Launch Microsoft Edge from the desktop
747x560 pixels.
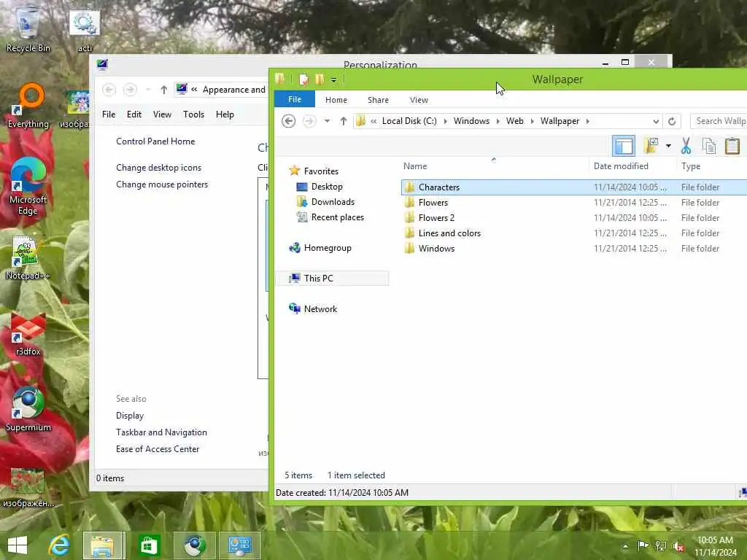point(28,186)
